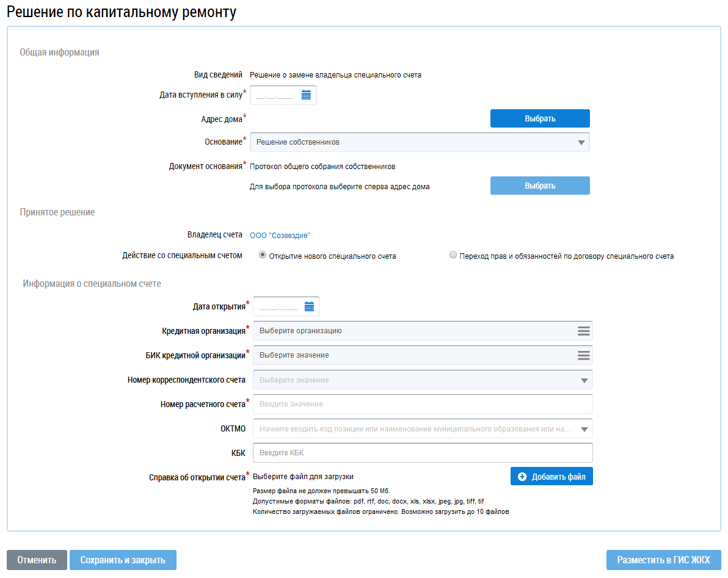The image size is (728, 578).
Task: Click the Дата вступления в силу date field
Action: (275, 95)
